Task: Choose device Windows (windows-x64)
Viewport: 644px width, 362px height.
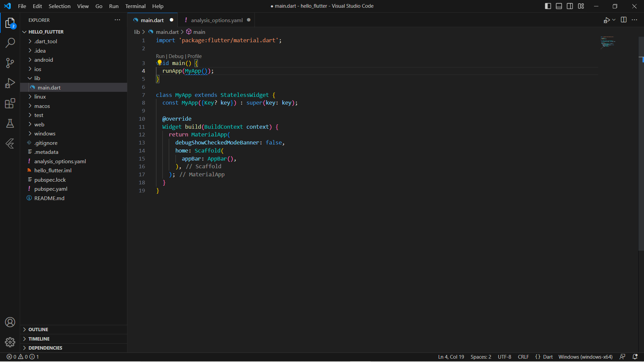Action: (x=585, y=357)
